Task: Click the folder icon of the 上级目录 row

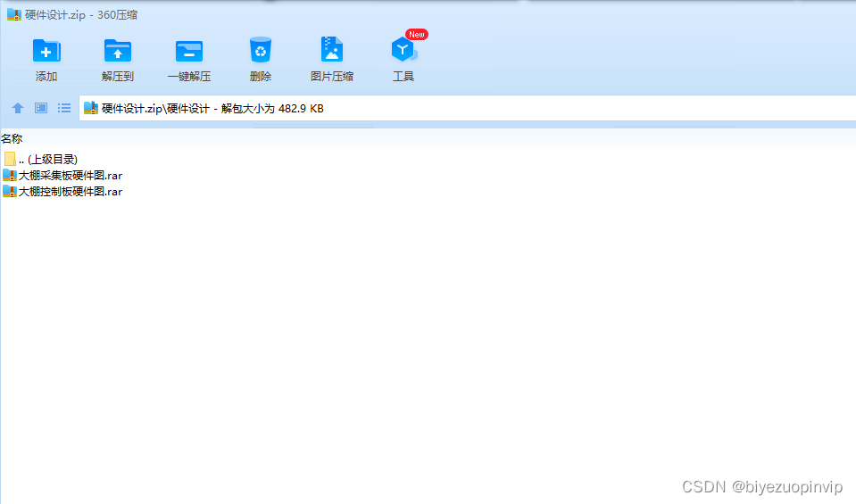Action: tap(10, 160)
